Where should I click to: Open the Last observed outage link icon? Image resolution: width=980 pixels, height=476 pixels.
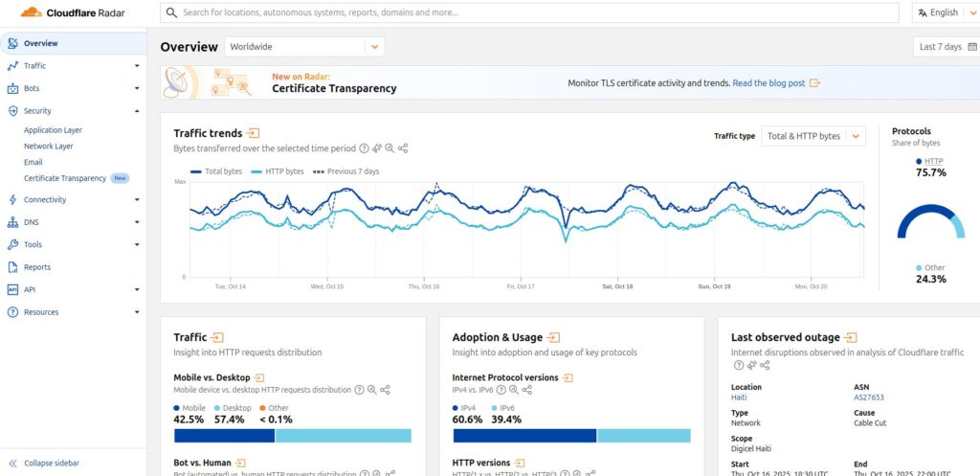pos(850,338)
